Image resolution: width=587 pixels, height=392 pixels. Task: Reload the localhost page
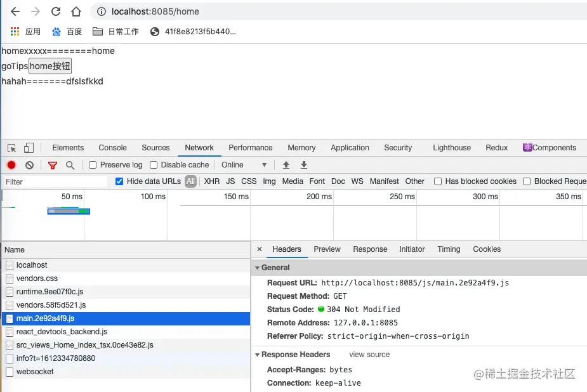(56, 11)
